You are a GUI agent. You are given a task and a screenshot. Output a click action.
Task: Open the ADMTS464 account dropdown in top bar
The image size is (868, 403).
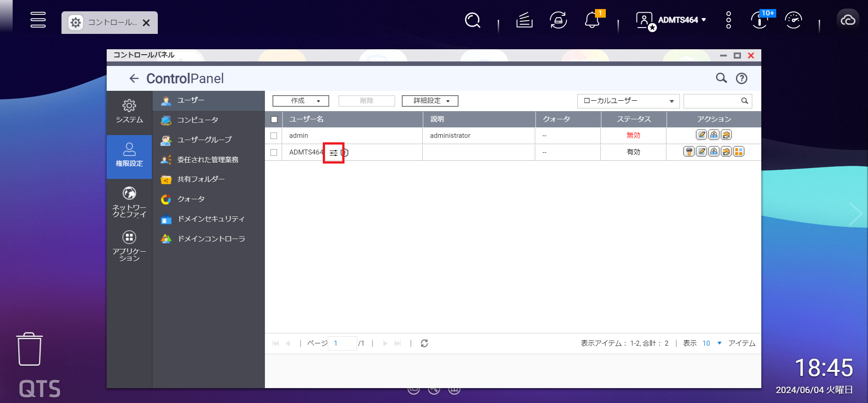click(682, 20)
